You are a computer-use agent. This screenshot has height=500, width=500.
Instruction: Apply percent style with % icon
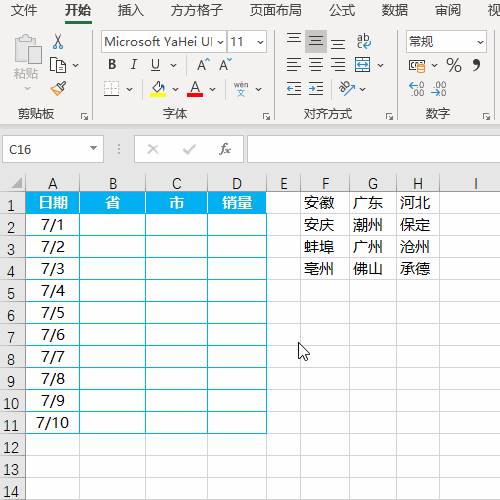tap(454, 65)
